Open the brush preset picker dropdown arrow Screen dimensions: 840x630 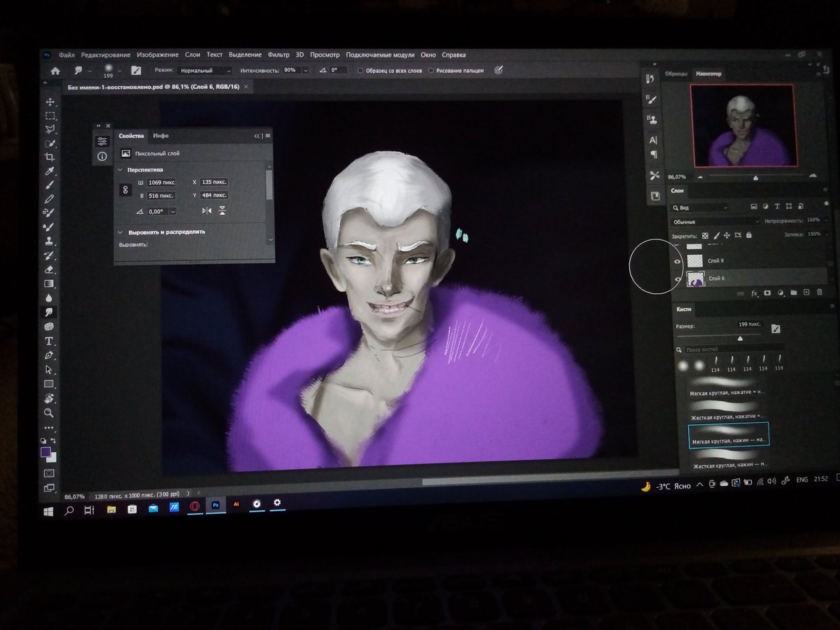coord(120,70)
